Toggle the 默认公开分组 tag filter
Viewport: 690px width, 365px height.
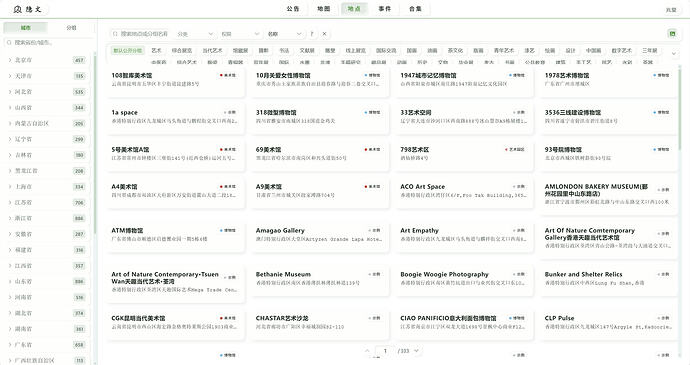[128, 51]
